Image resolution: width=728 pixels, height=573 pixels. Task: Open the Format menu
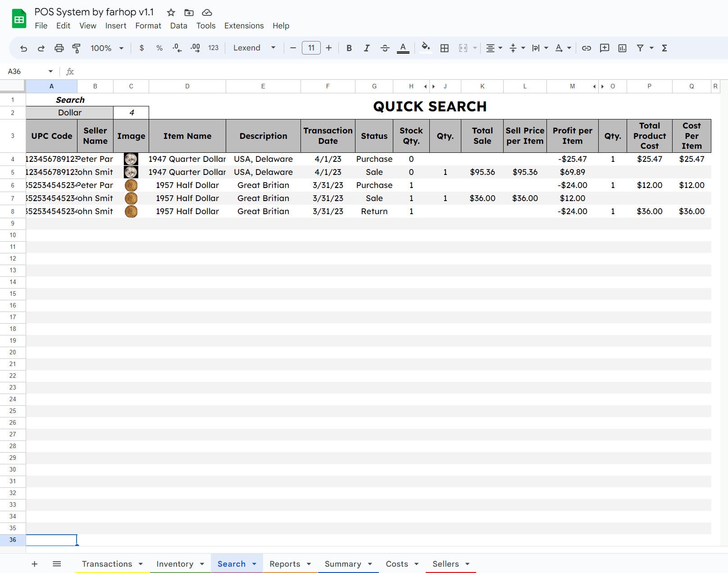148,26
